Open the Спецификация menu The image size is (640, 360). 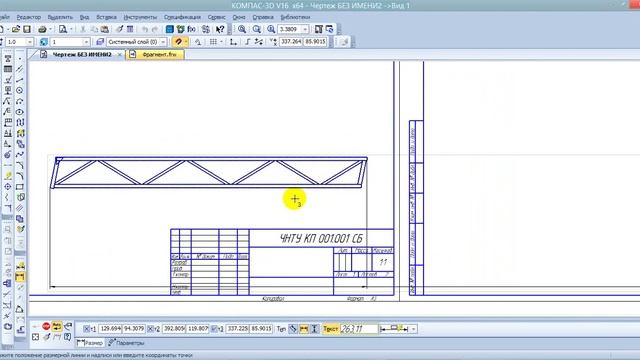[182, 17]
